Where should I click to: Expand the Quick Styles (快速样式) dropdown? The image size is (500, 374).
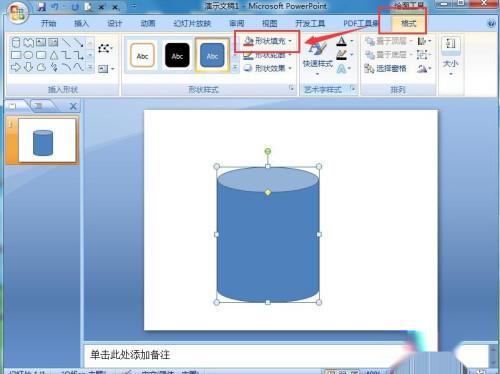coord(317,58)
